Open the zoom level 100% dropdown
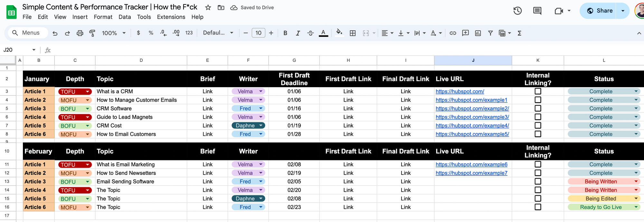Viewport: 644px width, 222px height. 113,33
